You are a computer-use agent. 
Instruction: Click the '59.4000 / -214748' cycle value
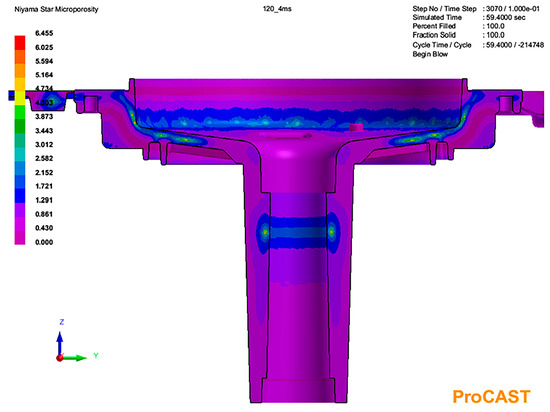(515, 45)
